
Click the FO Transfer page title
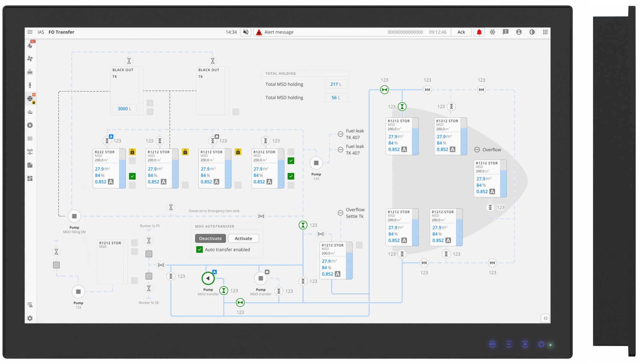click(x=61, y=32)
